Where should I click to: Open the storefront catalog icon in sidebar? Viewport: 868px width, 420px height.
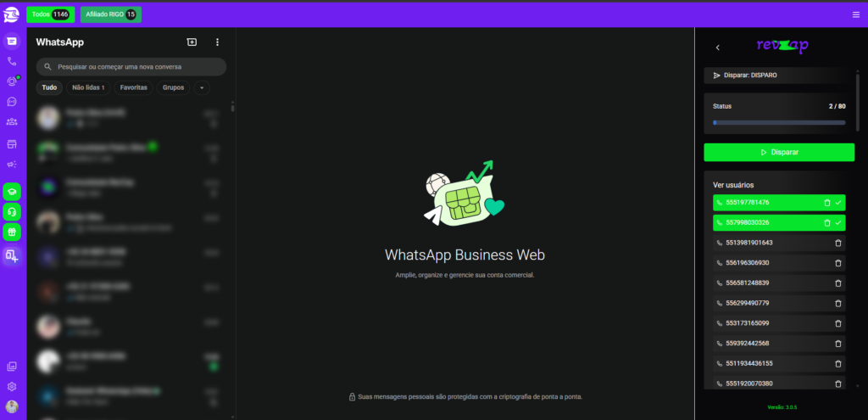coord(12,144)
